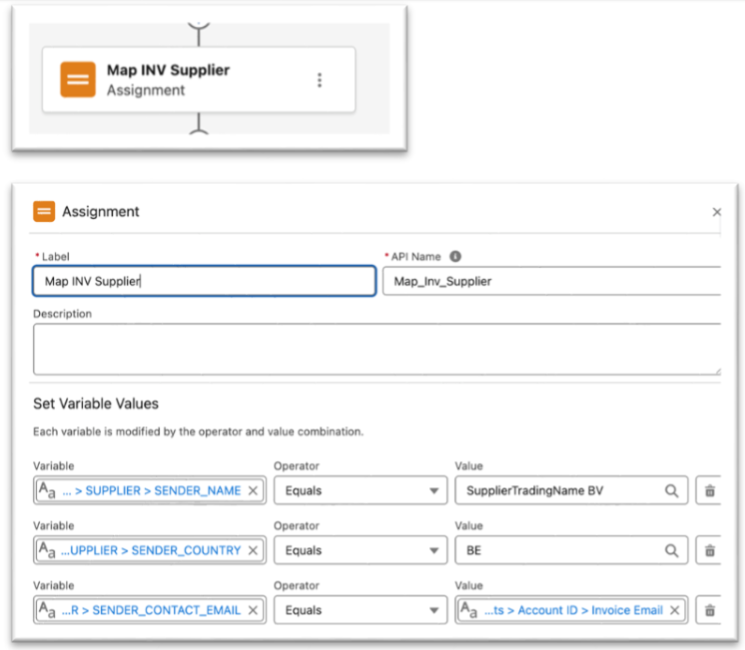Clear the SENDER_COUNTRY variable selection
This screenshot has height=650, width=745.
(253, 550)
